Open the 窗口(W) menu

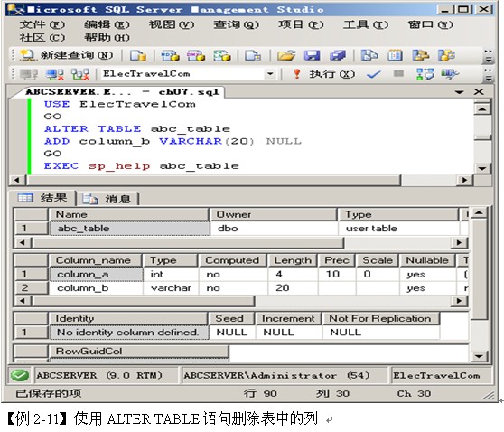point(431,24)
